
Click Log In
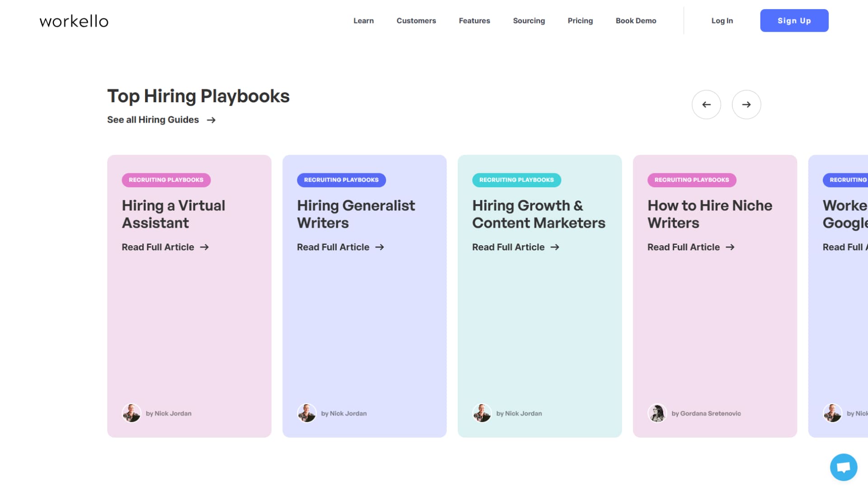pos(722,21)
